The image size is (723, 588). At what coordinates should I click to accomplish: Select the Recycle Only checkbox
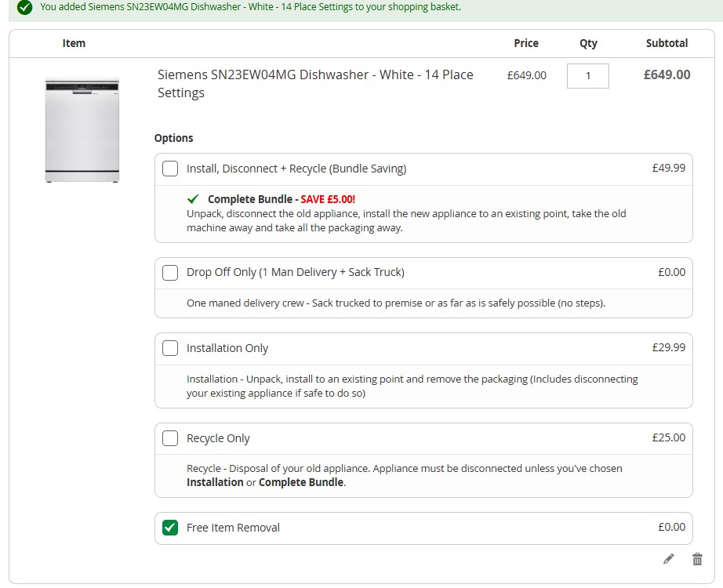tap(170, 438)
